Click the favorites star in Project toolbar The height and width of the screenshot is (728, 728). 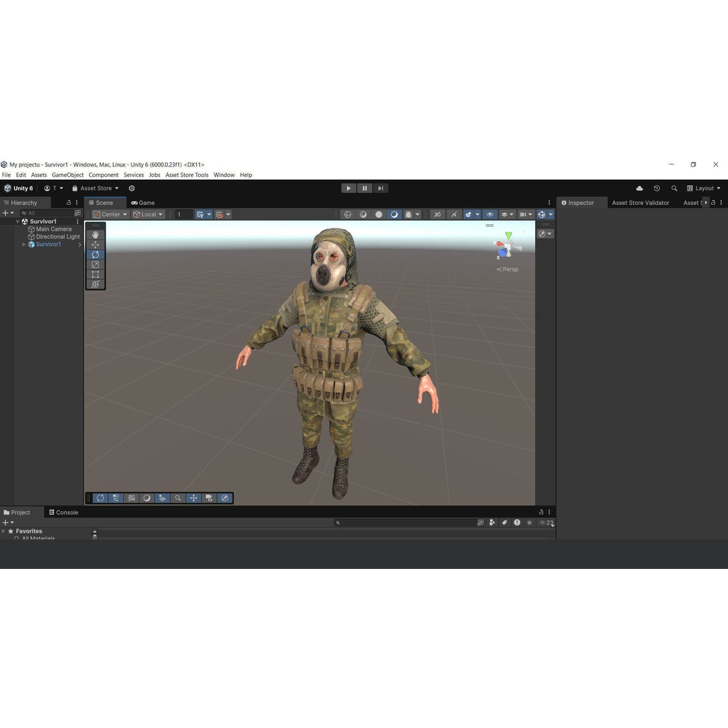529,523
